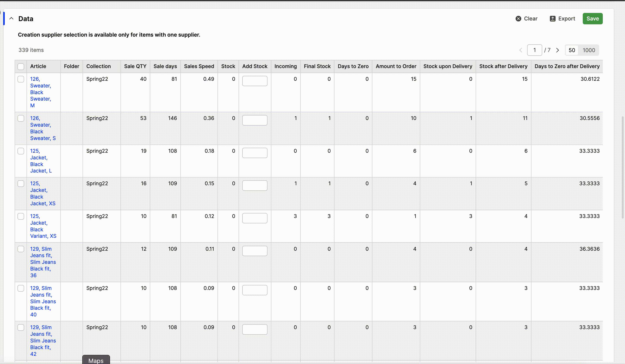Toggle the select-all header checkbox
Image resolution: width=625 pixels, height=364 pixels.
[x=21, y=66]
